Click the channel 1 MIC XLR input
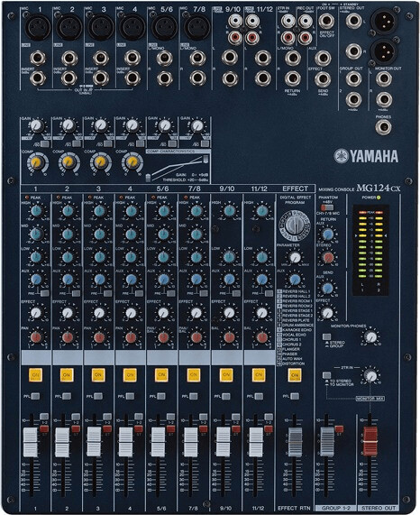The height and width of the screenshot is (515, 420). click(x=38, y=27)
